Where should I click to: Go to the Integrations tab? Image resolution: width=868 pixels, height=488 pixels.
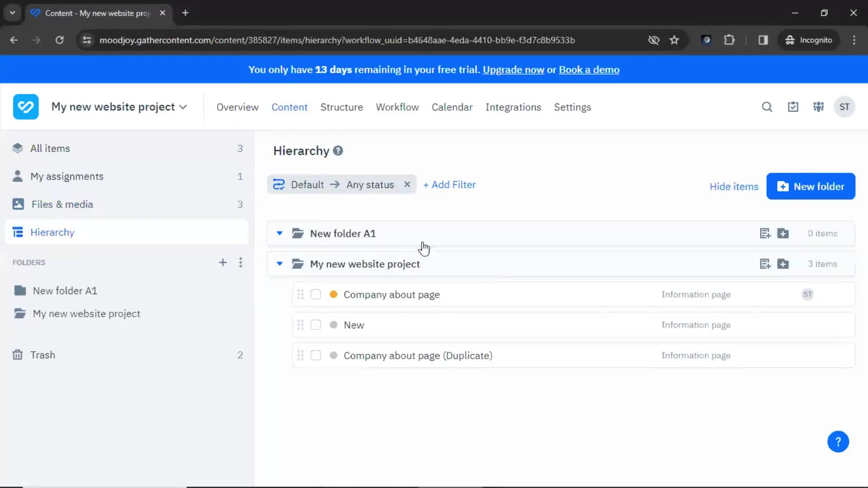coord(513,108)
